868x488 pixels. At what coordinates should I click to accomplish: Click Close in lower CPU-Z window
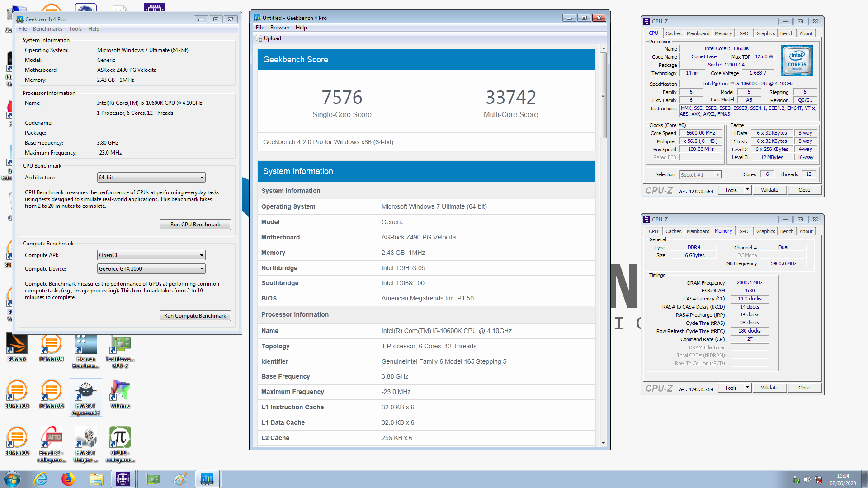pyautogui.click(x=804, y=388)
